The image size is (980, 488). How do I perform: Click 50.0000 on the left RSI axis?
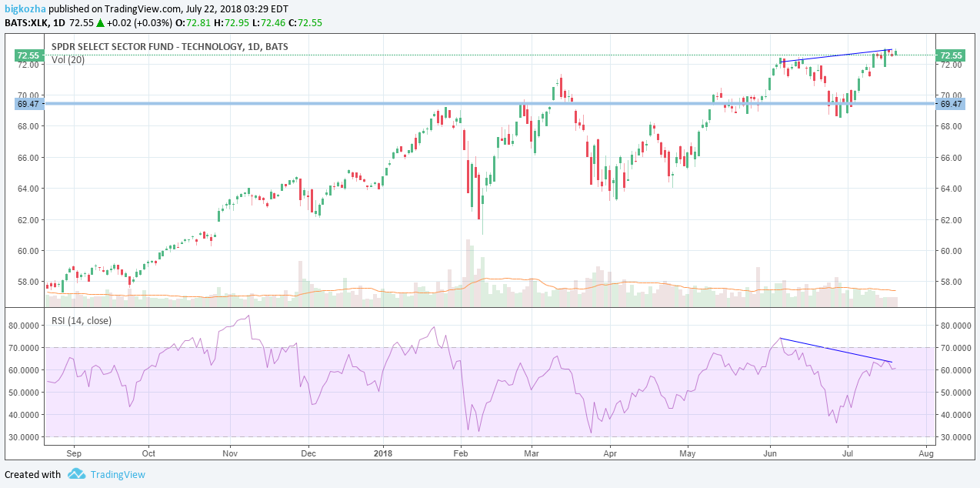point(24,393)
